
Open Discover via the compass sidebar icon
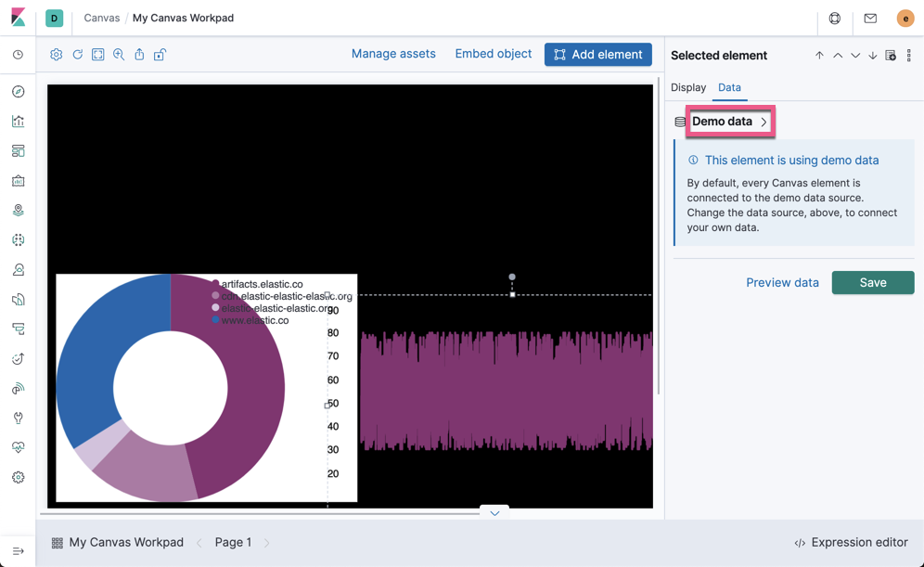18,91
